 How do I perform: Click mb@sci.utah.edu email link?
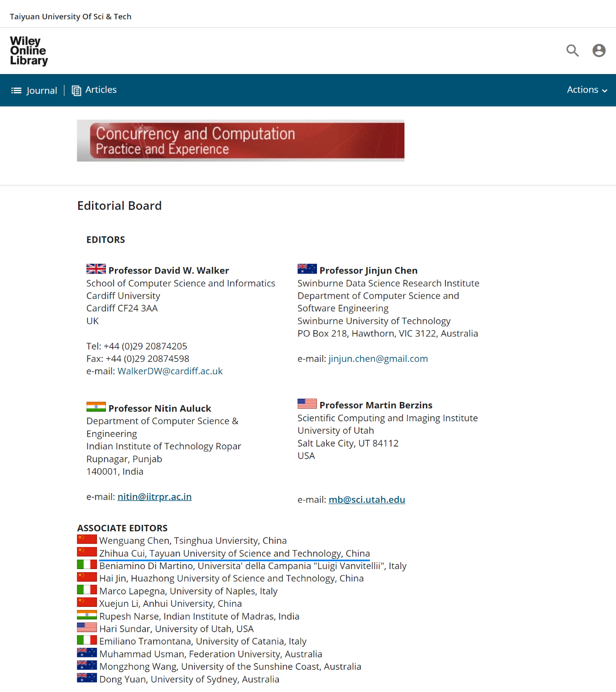pos(367,500)
